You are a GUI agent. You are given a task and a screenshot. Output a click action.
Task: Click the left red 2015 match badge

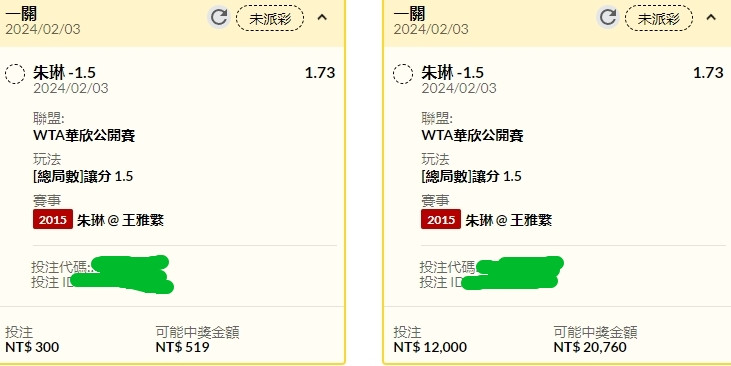click(53, 220)
